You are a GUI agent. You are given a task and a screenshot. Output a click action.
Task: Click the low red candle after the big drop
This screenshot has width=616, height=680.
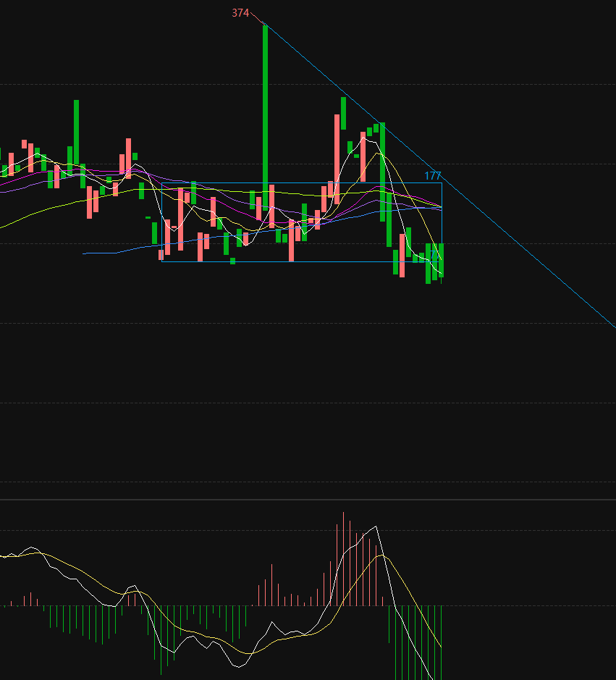pos(402,255)
